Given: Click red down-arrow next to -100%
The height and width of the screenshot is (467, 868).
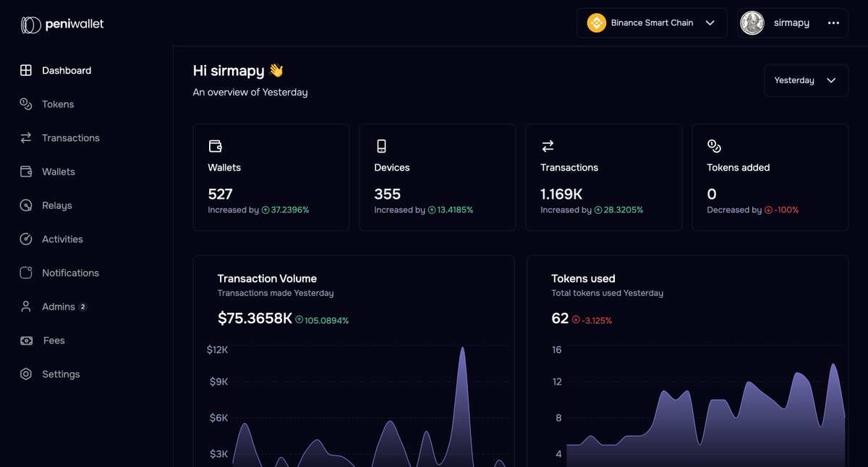Looking at the screenshot, I should [768, 210].
